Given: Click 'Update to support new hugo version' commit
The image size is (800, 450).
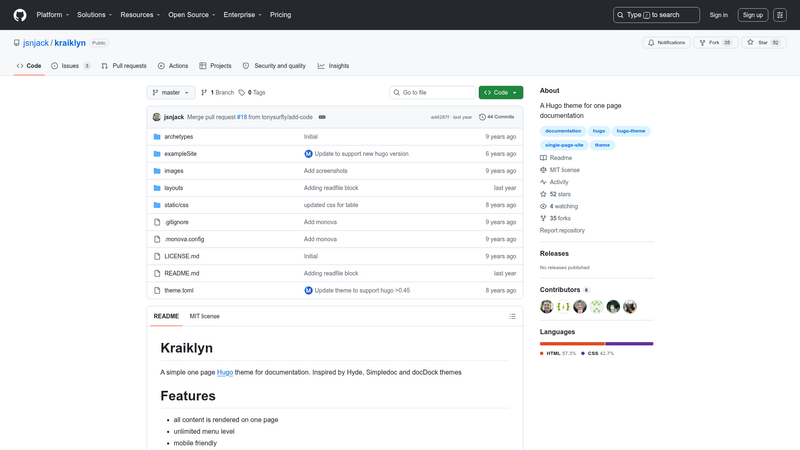Looking at the screenshot, I should (361, 154).
